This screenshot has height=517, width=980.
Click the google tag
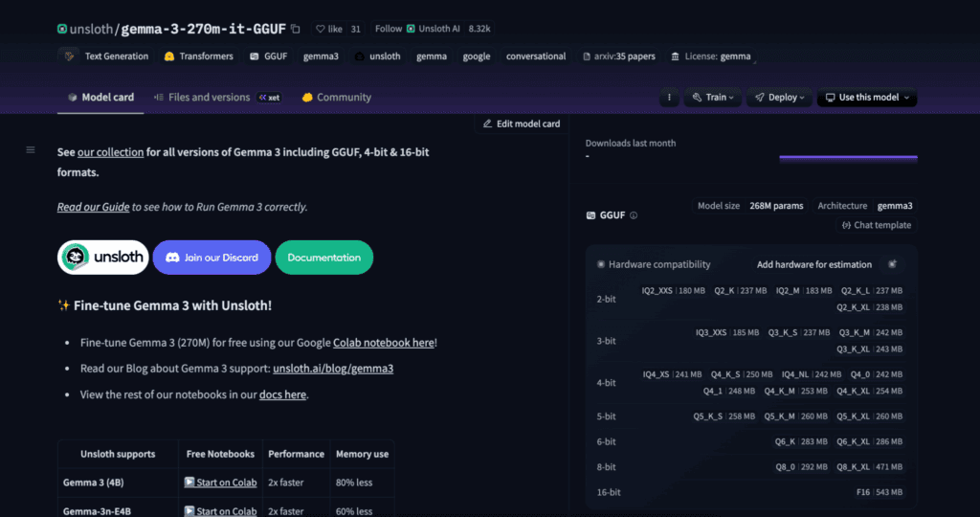(477, 56)
